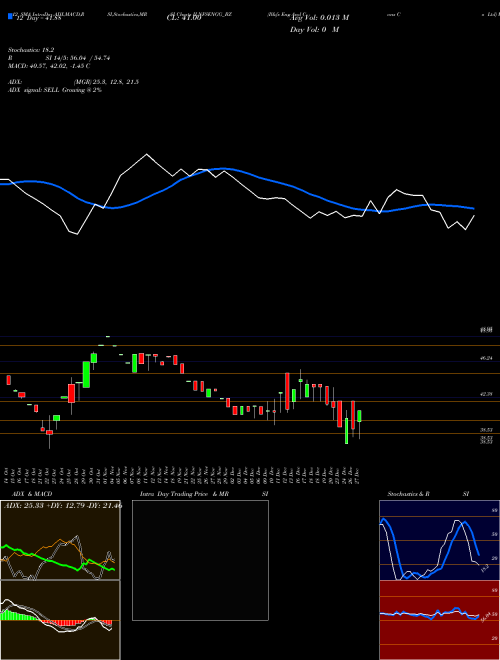This screenshot has height=660, width=500.
Task: Click the 'CL: 41.00' closing price text
Action: tap(184, 18)
